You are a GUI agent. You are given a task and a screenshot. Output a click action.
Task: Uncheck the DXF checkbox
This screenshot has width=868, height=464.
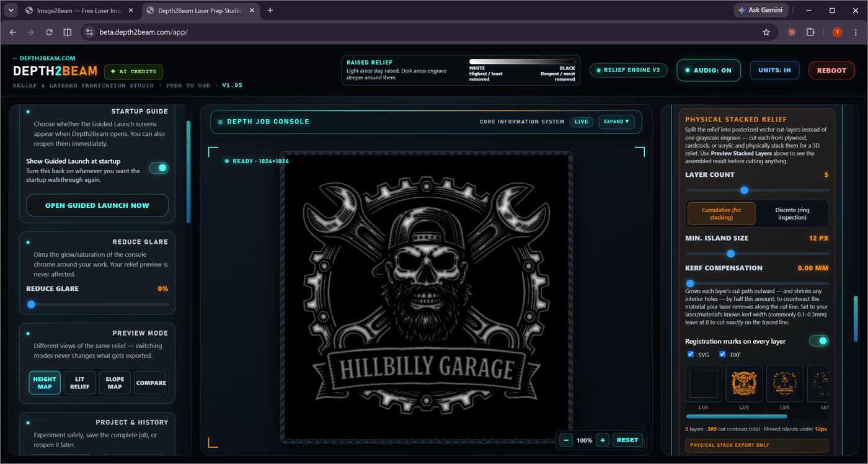(722, 355)
